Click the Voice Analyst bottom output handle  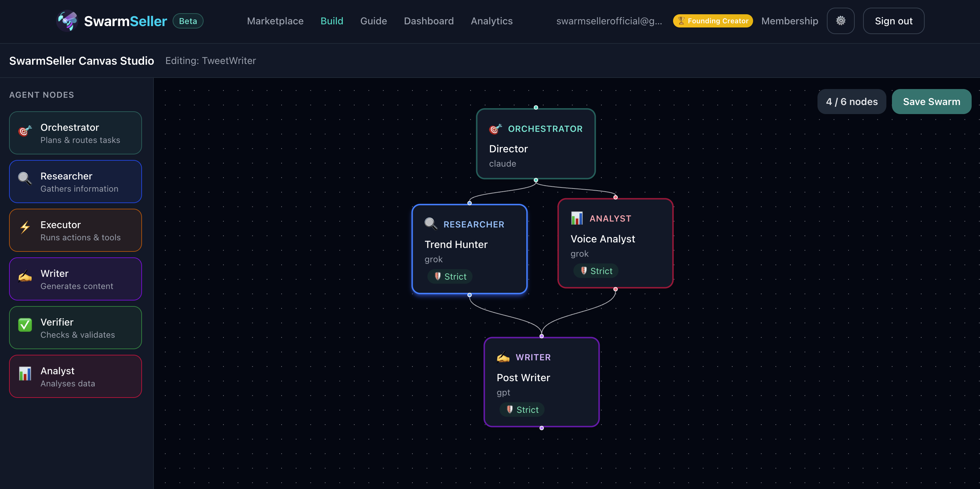tap(616, 289)
